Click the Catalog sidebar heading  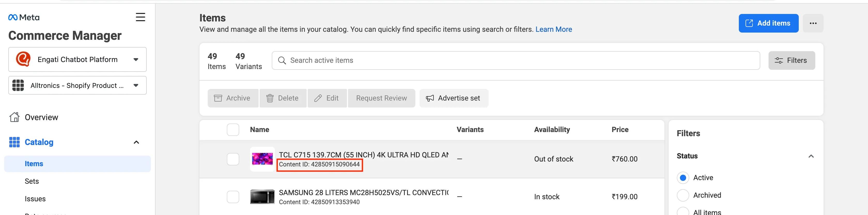tap(39, 142)
